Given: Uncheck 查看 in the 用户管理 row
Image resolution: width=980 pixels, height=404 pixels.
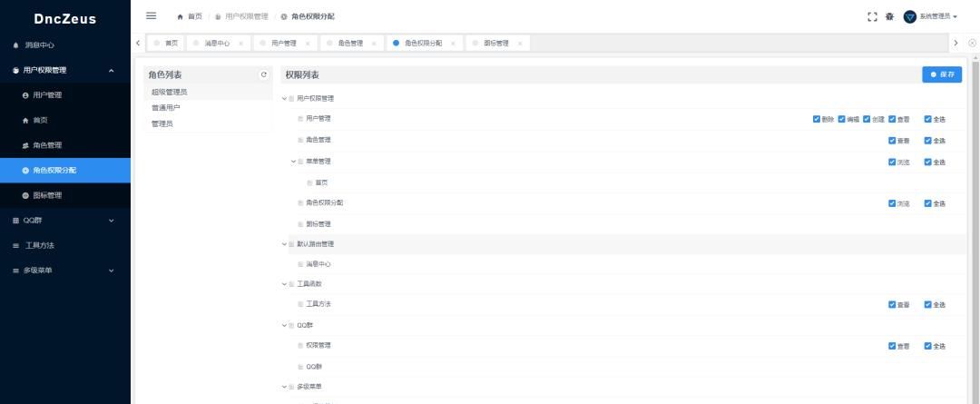Looking at the screenshot, I should (892, 119).
